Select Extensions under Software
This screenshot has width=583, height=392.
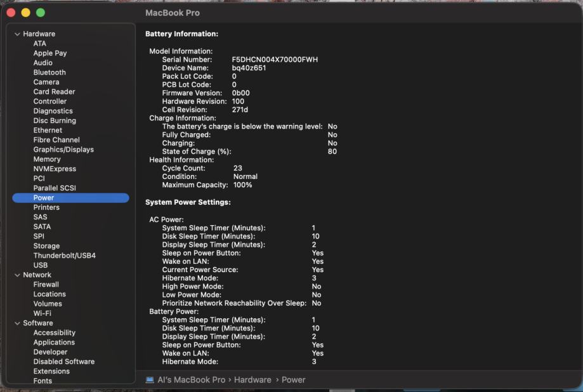coord(51,372)
